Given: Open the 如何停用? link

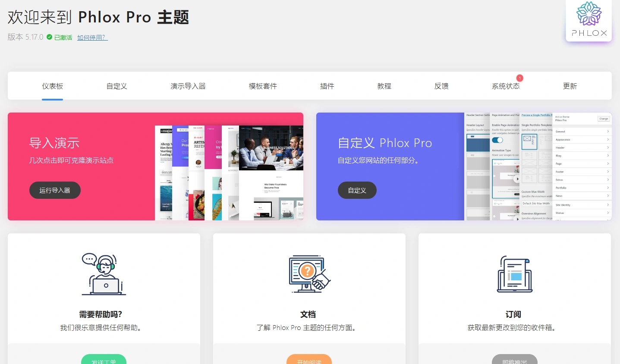Looking at the screenshot, I should (x=92, y=38).
